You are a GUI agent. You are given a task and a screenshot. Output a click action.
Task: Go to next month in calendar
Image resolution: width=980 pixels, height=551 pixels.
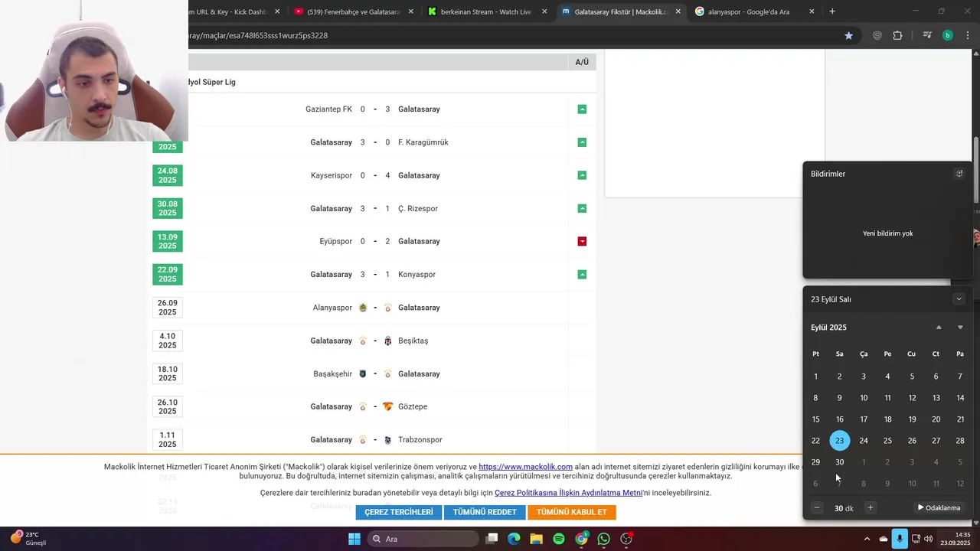coord(960,328)
